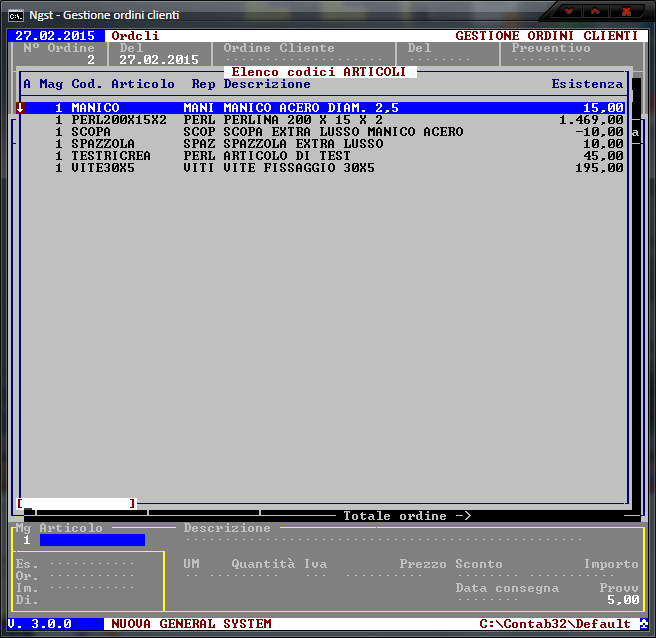656x638 pixels.
Task: Close the Ngst window
Action: [627, 11]
